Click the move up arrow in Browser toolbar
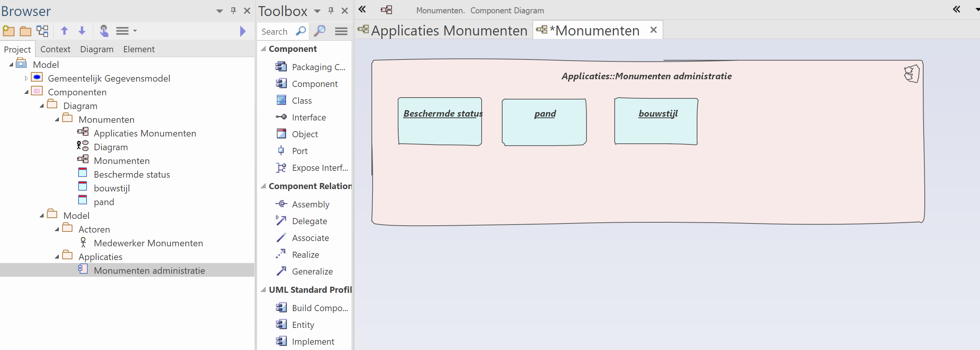980x350 pixels. coord(64,31)
